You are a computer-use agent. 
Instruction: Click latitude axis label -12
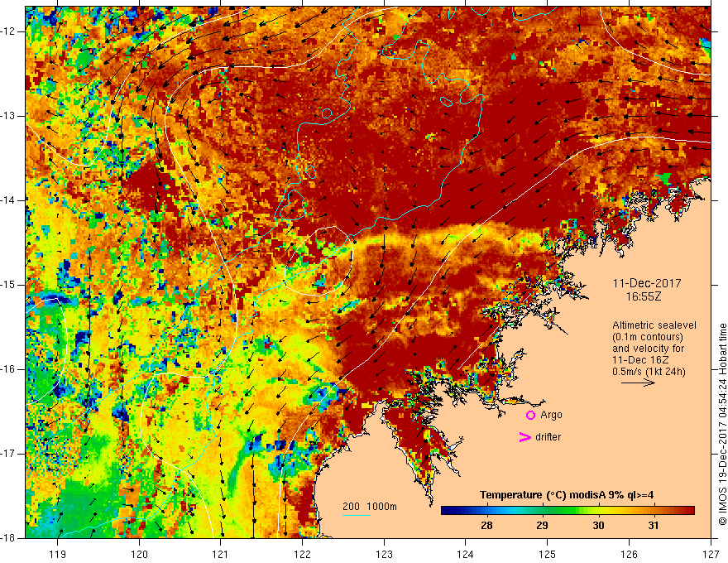(8, 31)
